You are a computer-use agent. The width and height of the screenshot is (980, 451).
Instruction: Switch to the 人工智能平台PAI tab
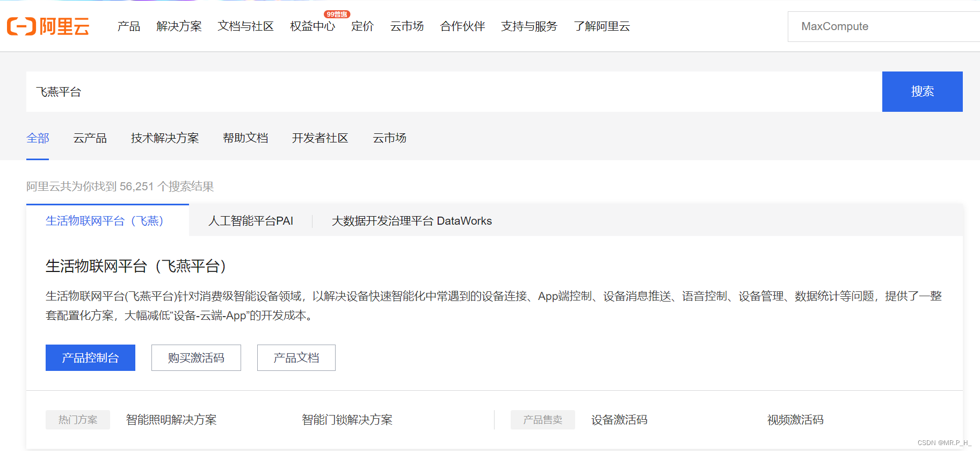(251, 221)
